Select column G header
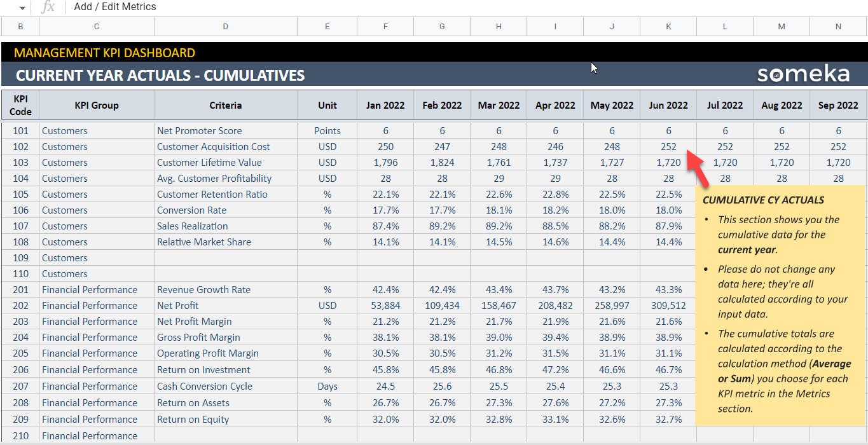Viewport: 868px width, 445px height. (x=442, y=27)
